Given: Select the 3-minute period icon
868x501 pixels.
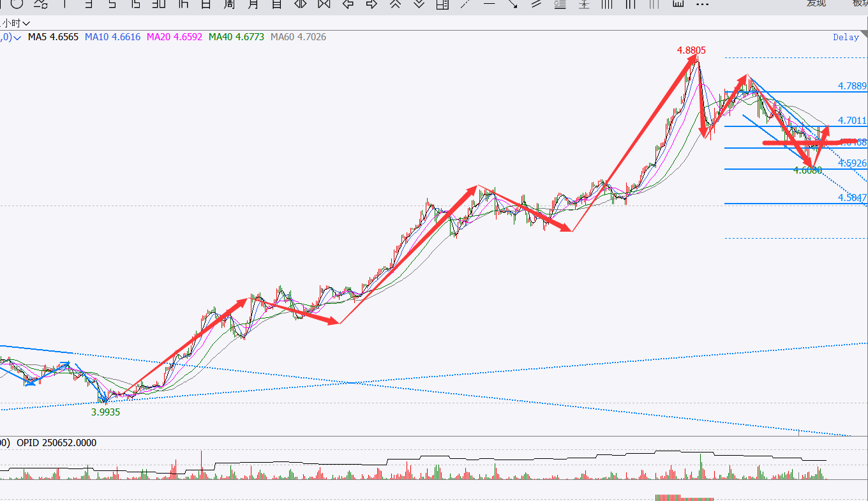Looking at the screenshot, I should tap(89, 4).
